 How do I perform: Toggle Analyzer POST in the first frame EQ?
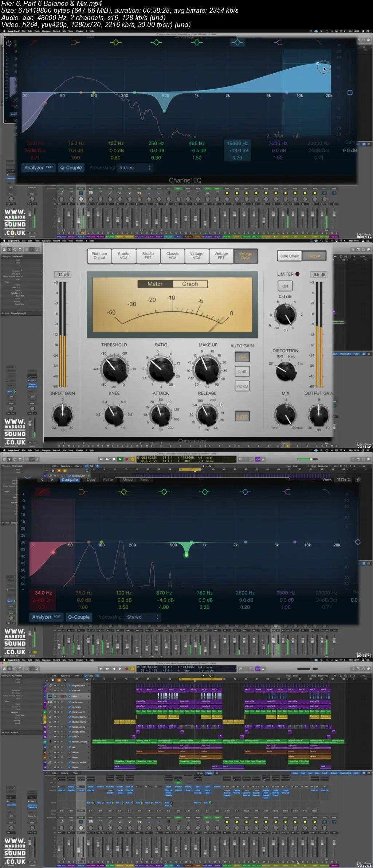(38, 168)
